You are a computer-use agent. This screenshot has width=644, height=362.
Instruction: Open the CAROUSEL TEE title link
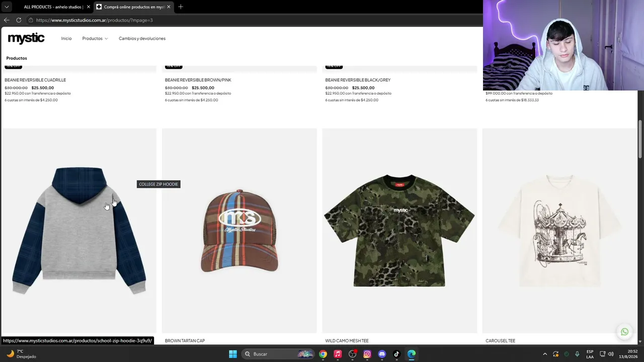pos(500,341)
